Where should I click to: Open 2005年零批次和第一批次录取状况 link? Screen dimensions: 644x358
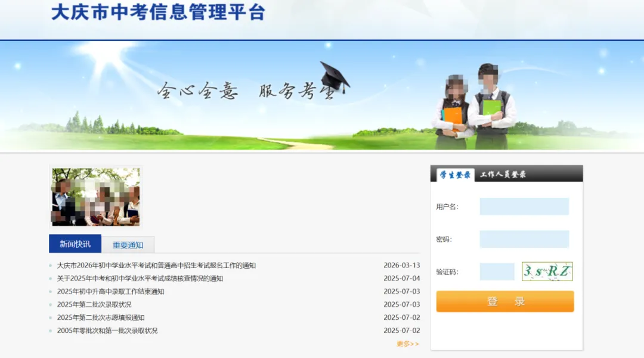click(107, 331)
